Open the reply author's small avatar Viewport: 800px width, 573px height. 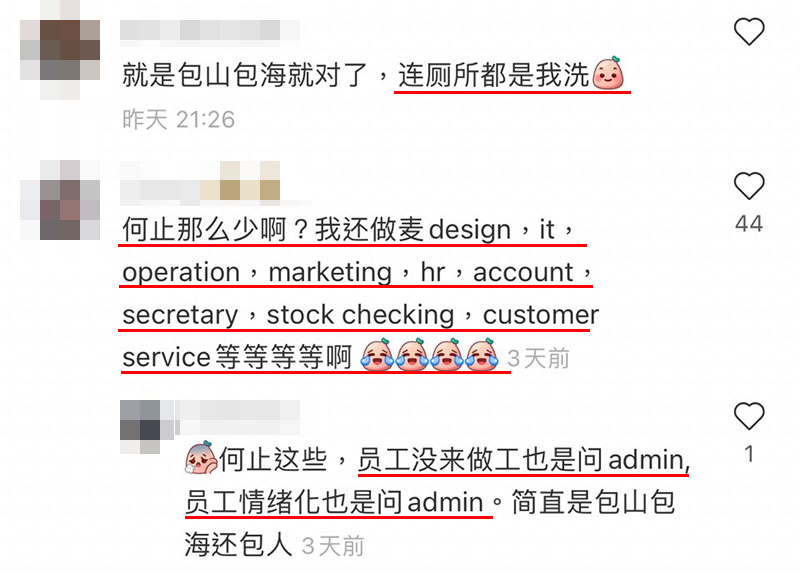tap(140, 427)
